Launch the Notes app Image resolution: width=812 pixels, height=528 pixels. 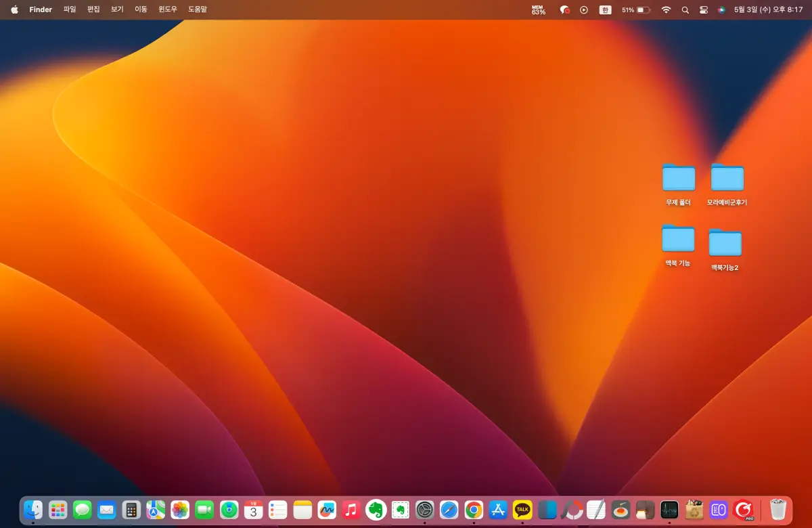click(x=302, y=510)
